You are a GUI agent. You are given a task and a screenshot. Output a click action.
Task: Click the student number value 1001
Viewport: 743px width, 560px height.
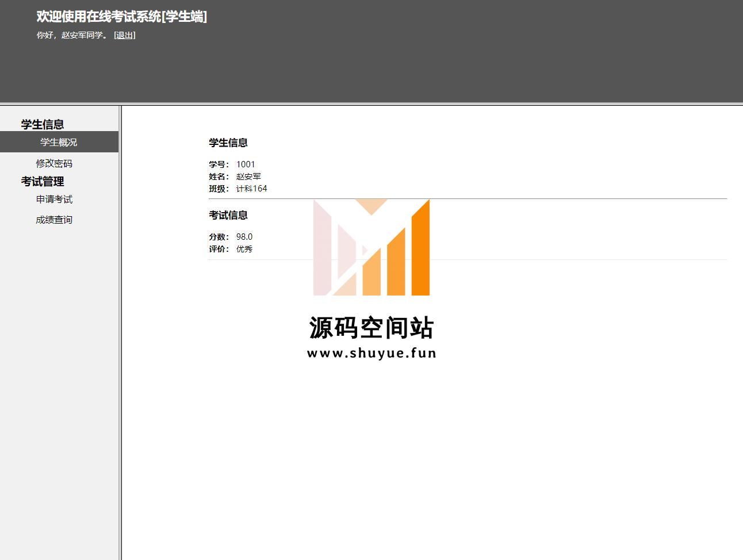point(246,164)
